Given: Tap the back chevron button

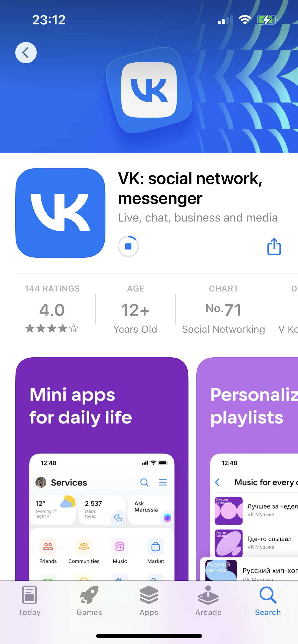Looking at the screenshot, I should coord(26,53).
